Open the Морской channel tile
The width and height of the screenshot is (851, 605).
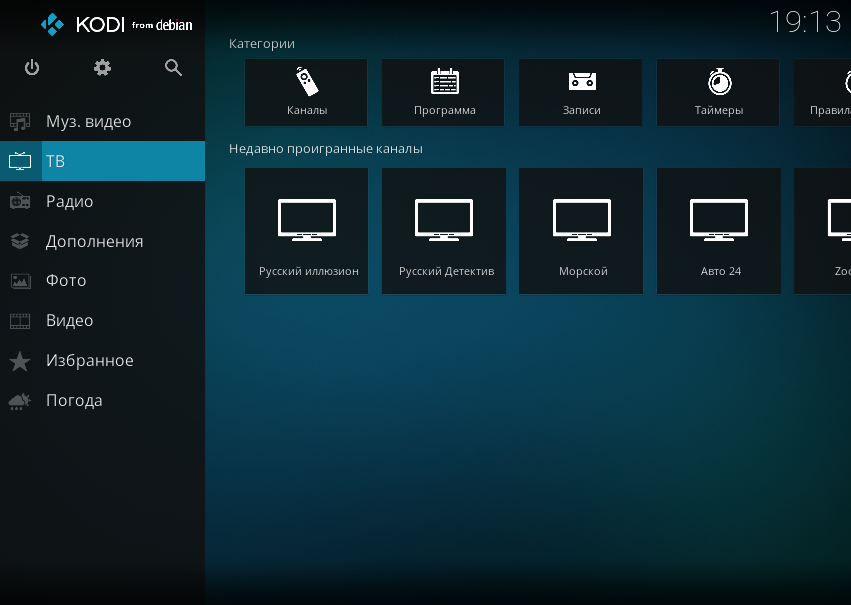[580, 230]
